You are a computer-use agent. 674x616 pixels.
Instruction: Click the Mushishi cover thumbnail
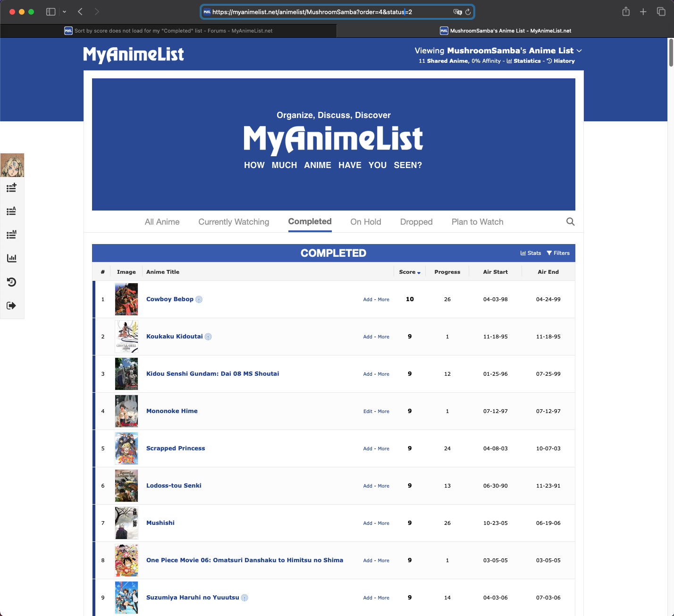(x=126, y=523)
